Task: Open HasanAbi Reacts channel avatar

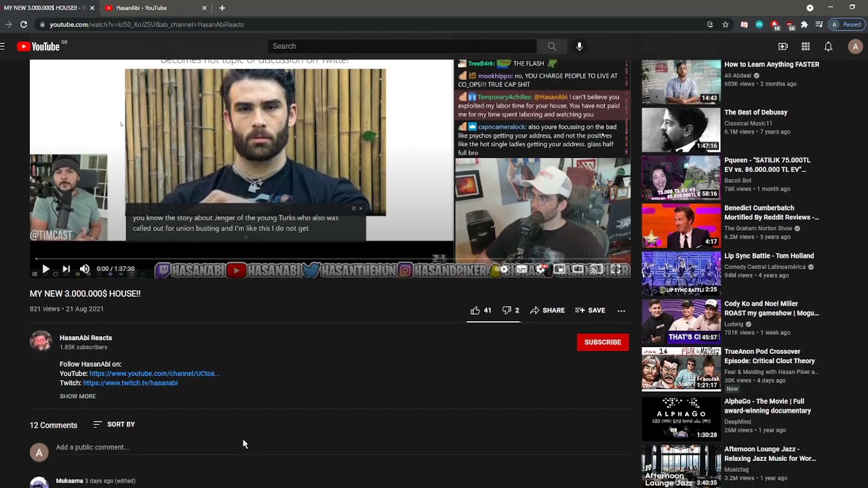Action: [x=41, y=341]
